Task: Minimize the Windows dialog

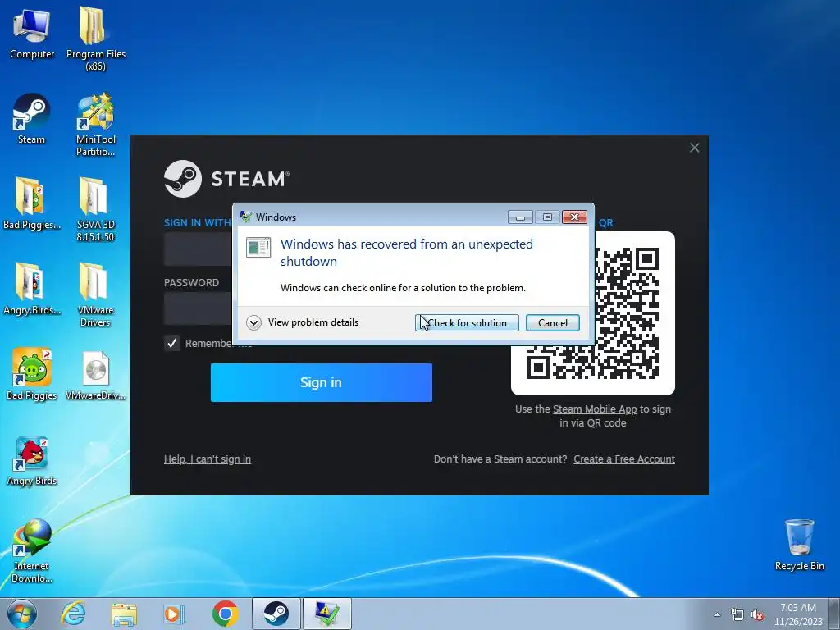Action: click(x=519, y=217)
